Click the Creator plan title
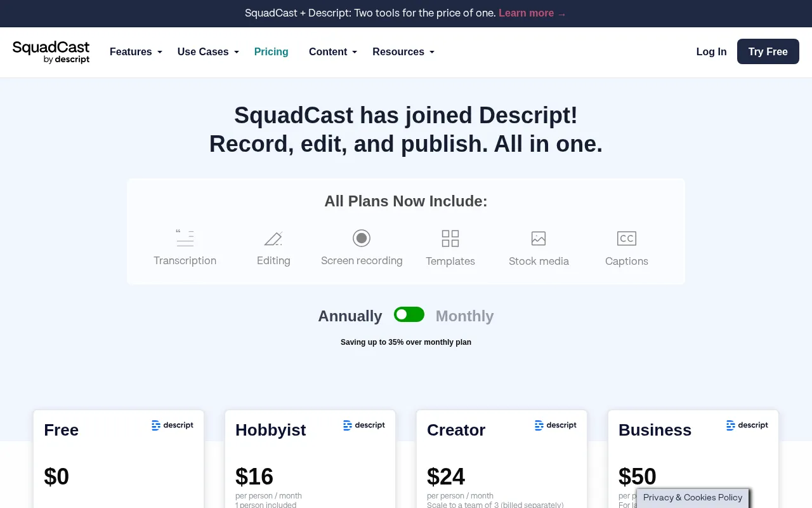Image resolution: width=812 pixels, height=508 pixels. coord(456,430)
